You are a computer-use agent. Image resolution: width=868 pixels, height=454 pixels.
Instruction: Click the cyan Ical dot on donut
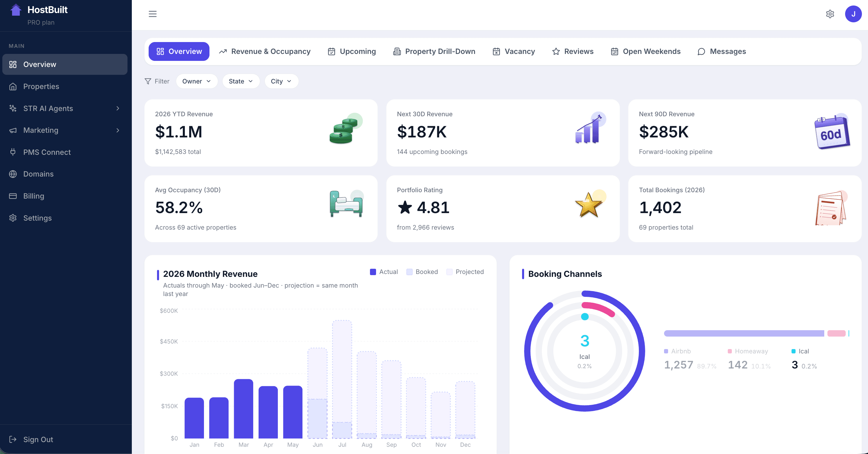[x=585, y=316]
